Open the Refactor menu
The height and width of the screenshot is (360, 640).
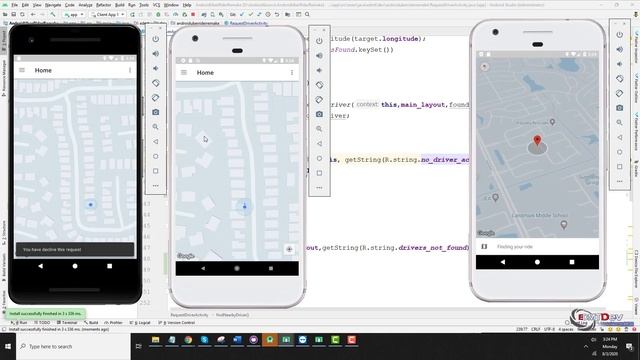(103, 5)
